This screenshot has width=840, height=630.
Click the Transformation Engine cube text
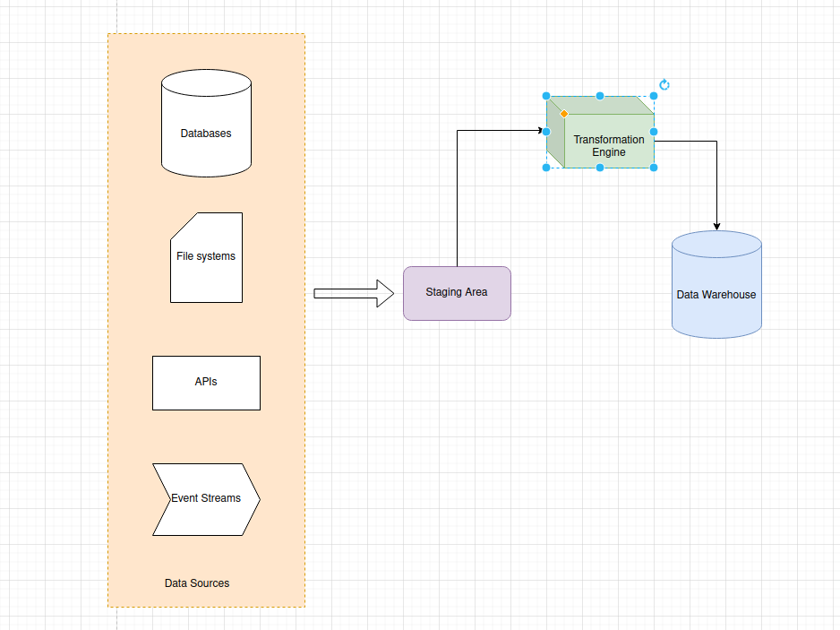pos(609,146)
